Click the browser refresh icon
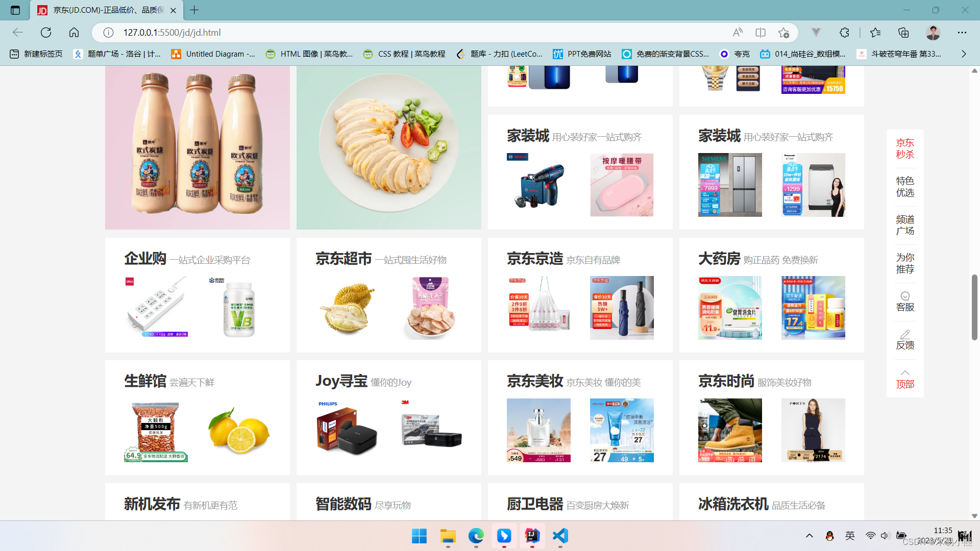980x551 pixels. tap(46, 33)
